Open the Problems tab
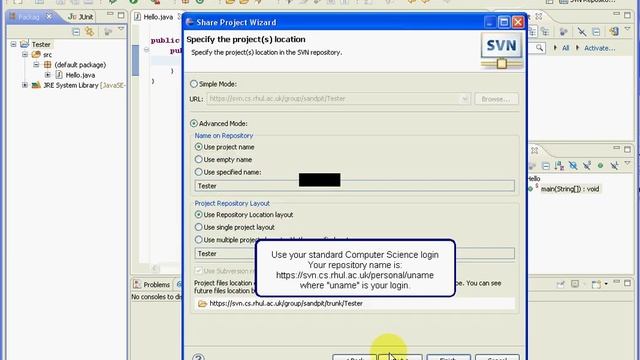This screenshot has height=360, width=640. click(151, 284)
